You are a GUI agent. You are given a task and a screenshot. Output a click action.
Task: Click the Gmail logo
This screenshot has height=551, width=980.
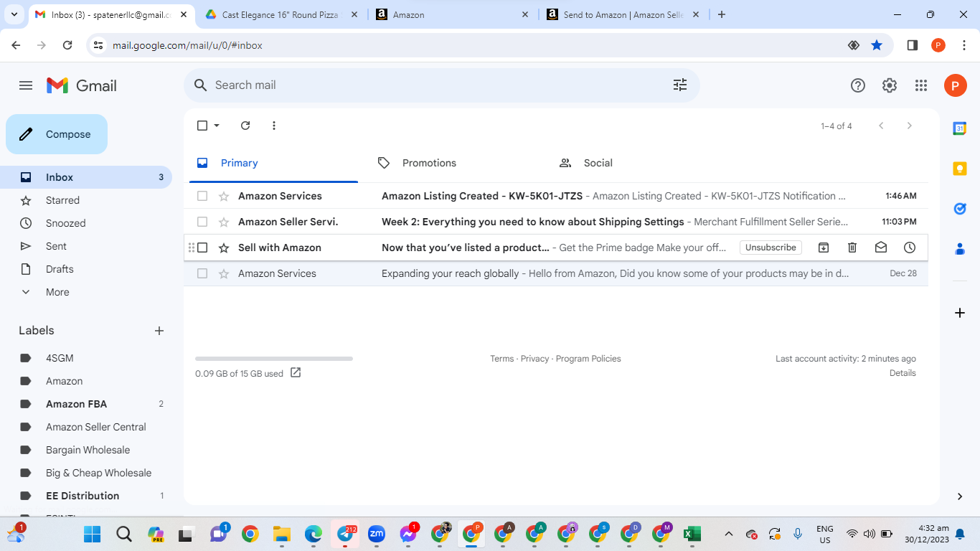click(82, 85)
